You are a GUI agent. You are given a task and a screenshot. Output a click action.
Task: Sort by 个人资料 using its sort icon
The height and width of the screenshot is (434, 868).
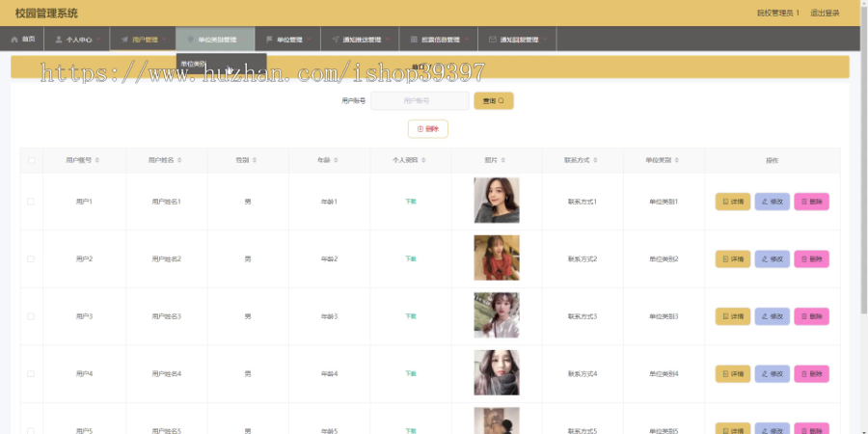pyautogui.click(x=423, y=160)
